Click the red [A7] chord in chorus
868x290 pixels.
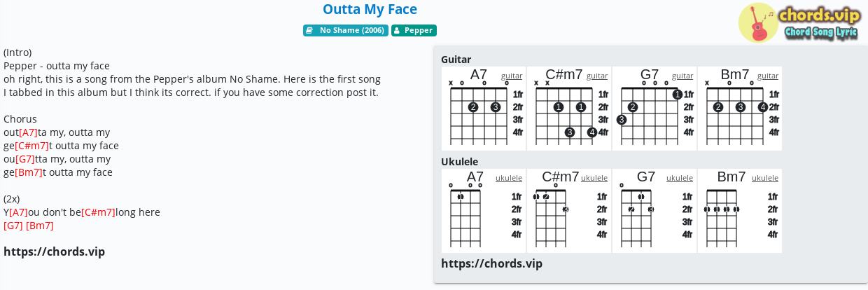click(28, 132)
